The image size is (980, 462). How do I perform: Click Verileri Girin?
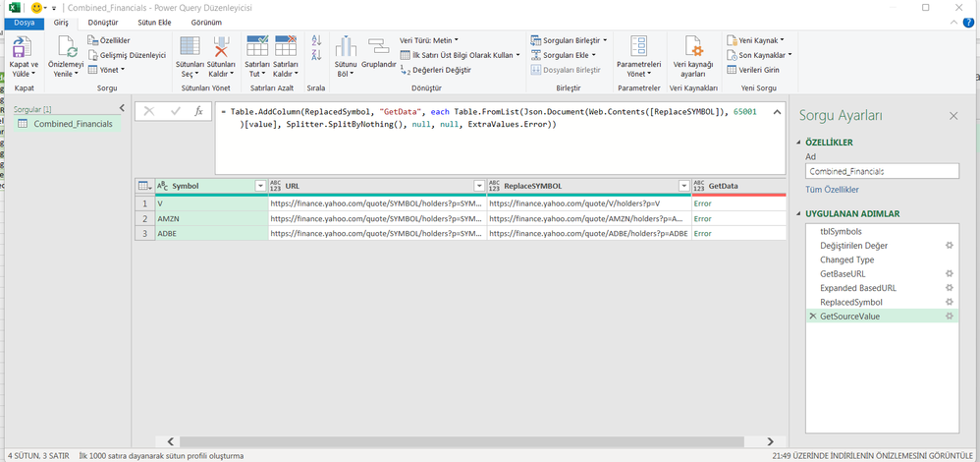pyautogui.click(x=753, y=70)
